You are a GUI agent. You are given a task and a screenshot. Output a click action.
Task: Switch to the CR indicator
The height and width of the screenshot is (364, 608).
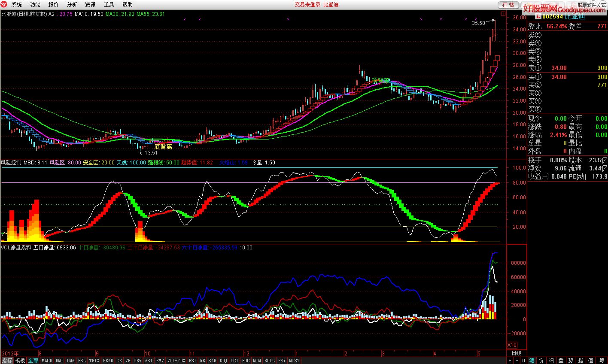point(119,360)
